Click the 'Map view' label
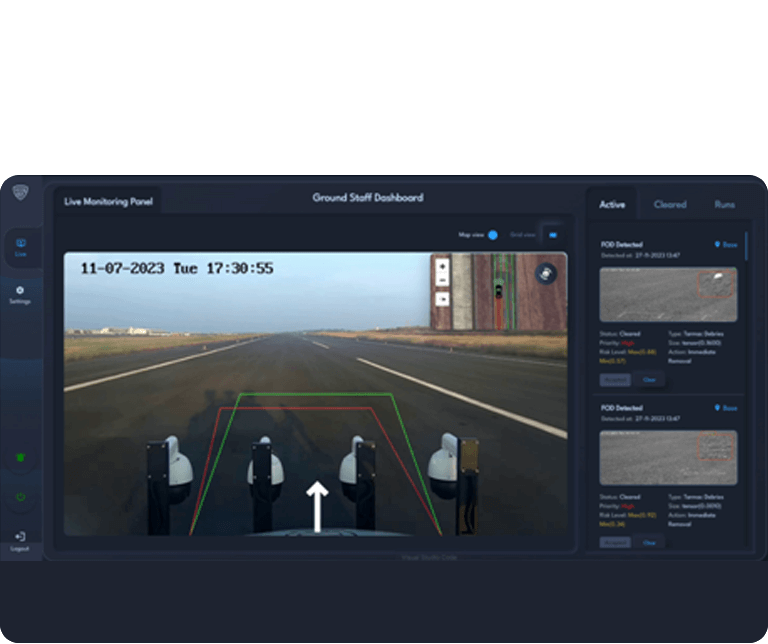 pyautogui.click(x=471, y=235)
